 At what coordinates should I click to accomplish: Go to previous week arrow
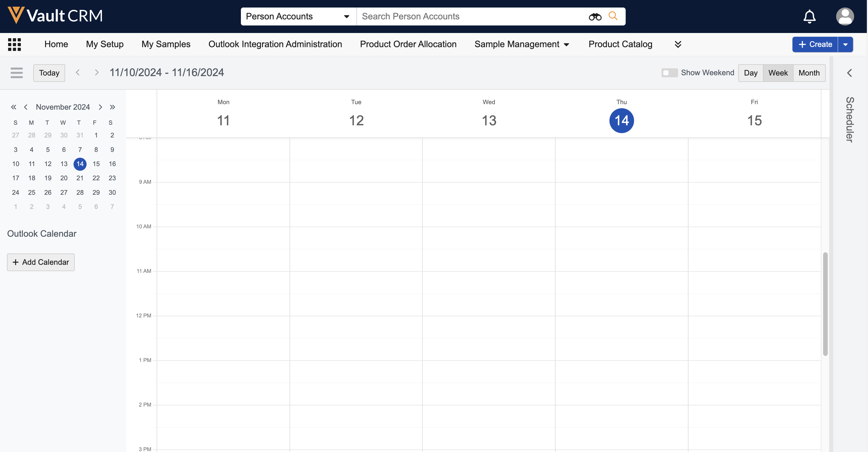click(x=78, y=72)
